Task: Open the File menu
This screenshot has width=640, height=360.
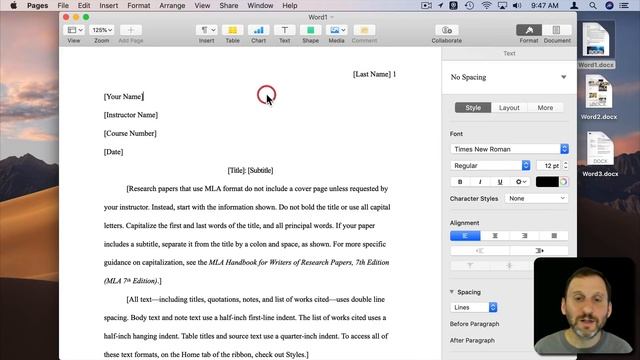Action: (63, 6)
